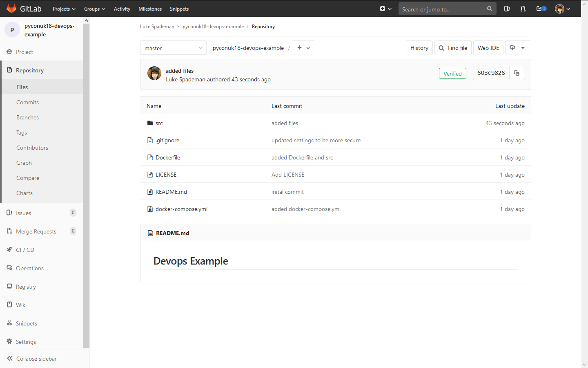Viewport: 588px width, 368px height.
Task: Open the download source code dropdown
Action: pyautogui.click(x=518, y=48)
